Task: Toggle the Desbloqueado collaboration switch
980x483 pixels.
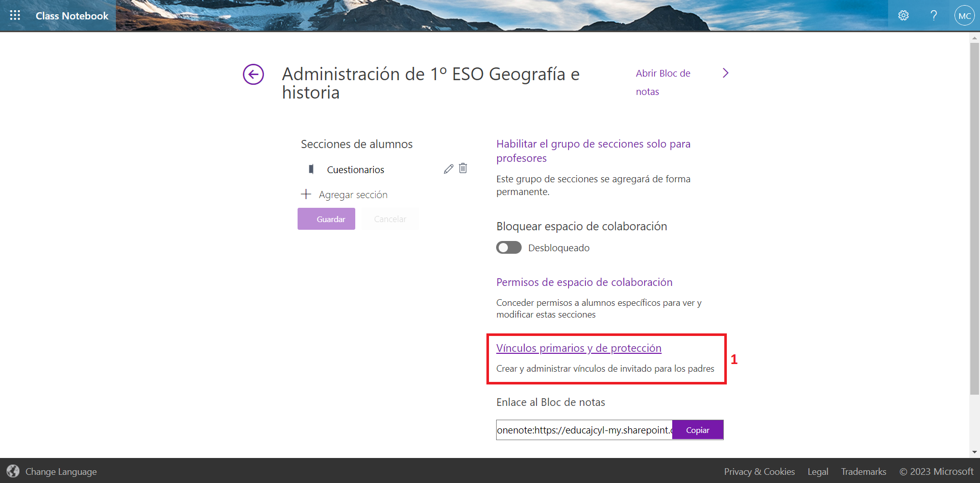Action: (508, 248)
